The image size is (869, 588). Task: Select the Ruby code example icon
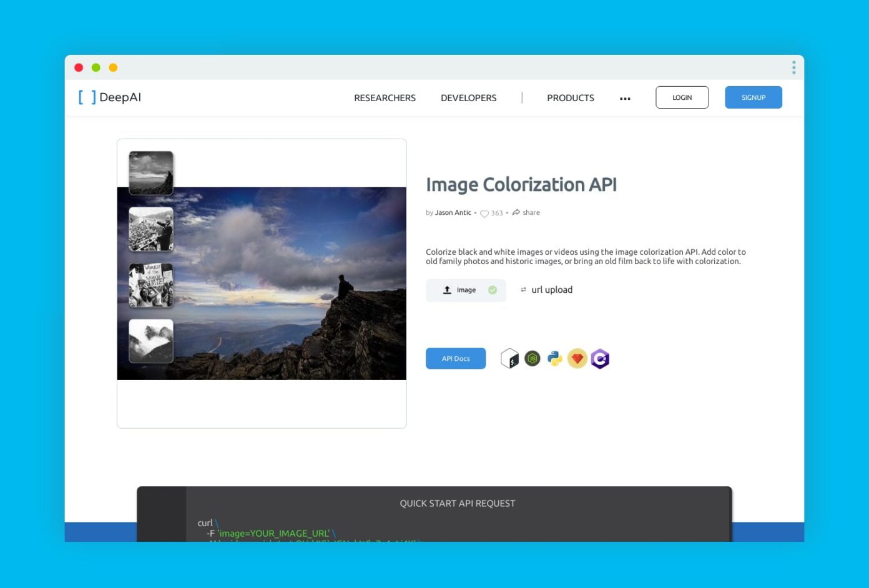(577, 358)
